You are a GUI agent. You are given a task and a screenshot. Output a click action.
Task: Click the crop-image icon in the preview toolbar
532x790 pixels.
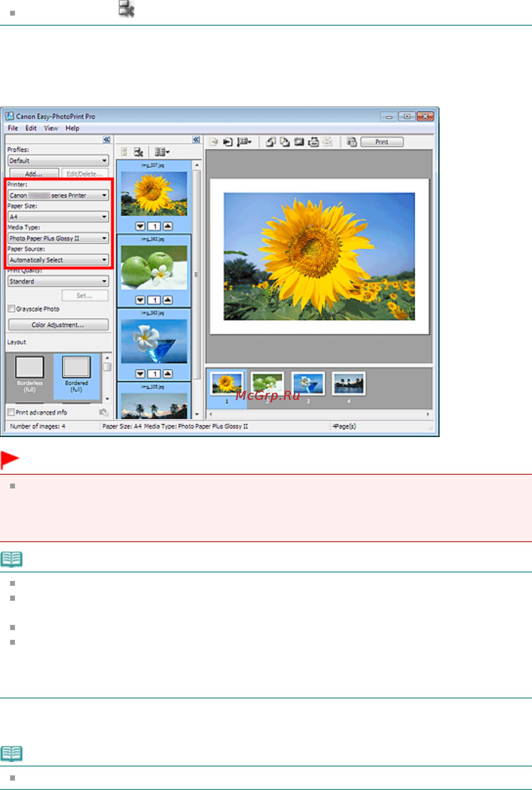pos(299,142)
